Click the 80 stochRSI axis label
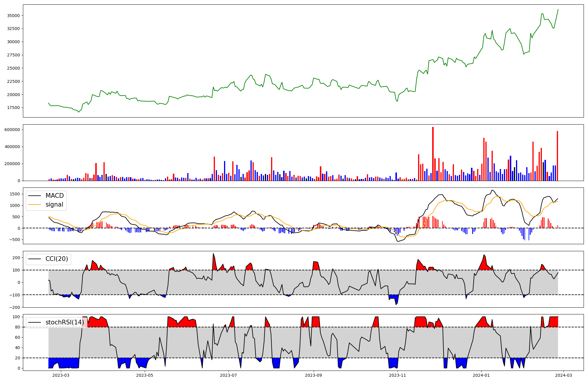 [x=18, y=327]
